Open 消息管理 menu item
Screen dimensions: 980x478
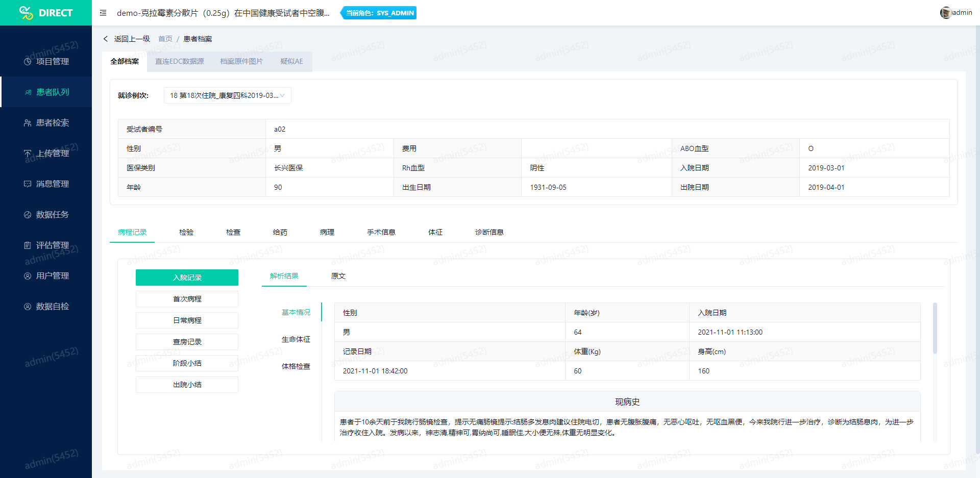tap(46, 184)
